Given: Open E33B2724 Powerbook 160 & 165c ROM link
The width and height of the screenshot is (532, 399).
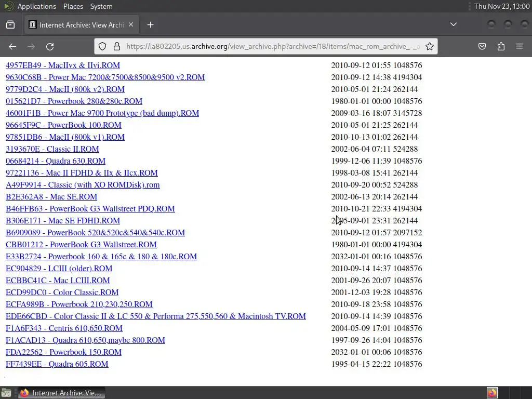Looking at the screenshot, I should click(101, 257).
